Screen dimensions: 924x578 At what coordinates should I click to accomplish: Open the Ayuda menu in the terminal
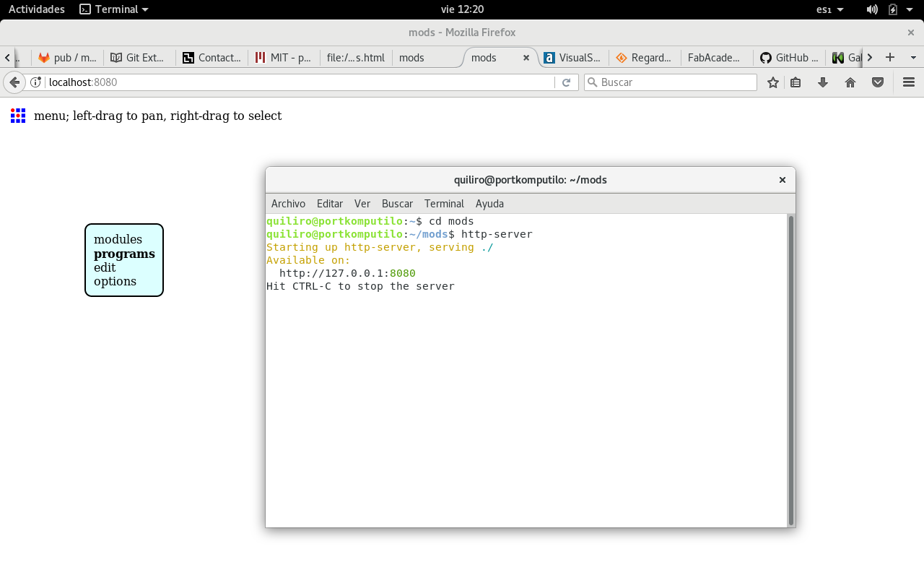point(489,204)
